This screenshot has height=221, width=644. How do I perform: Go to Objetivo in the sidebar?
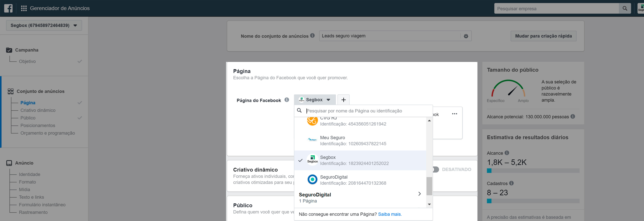27,61
